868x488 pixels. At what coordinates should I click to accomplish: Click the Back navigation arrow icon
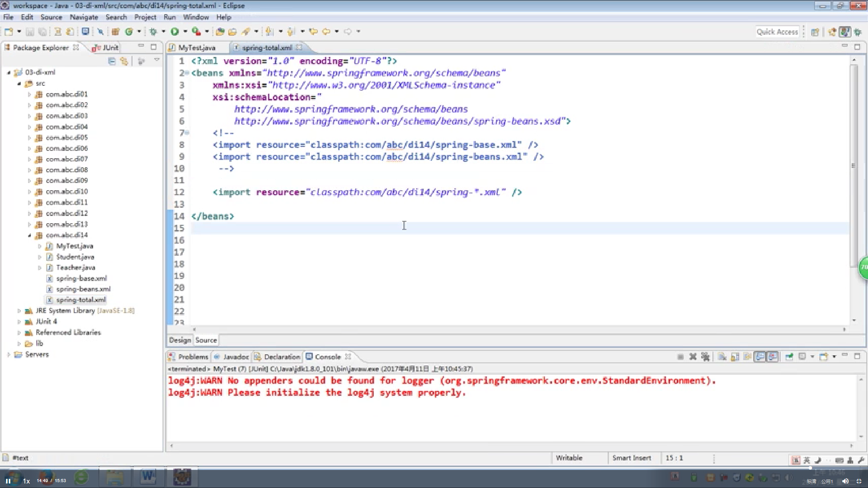[326, 32]
